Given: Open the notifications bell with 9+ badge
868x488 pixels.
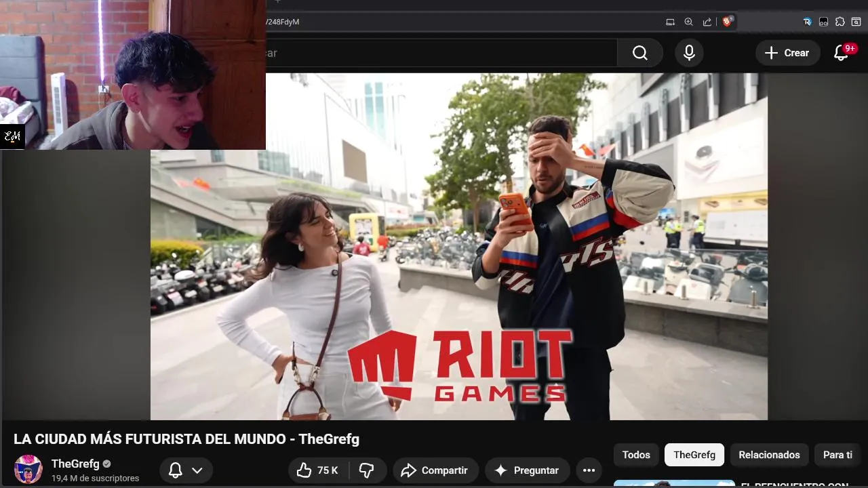Looking at the screenshot, I should pos(842,52).
